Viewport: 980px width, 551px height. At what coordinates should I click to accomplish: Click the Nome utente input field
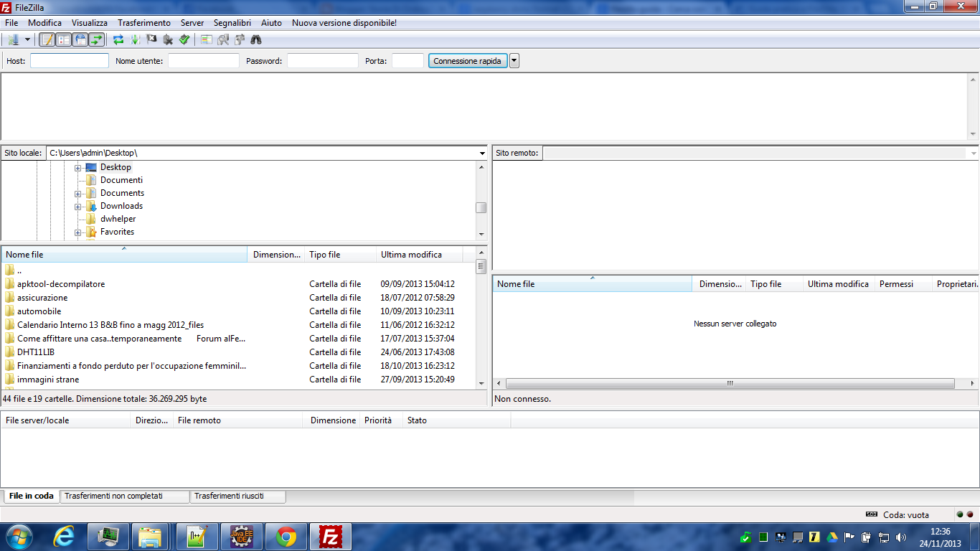click(x=204, y=61)
